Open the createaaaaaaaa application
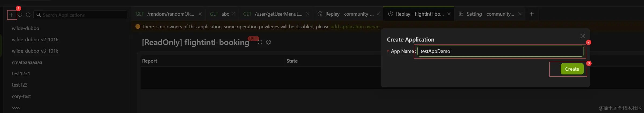This screenshot has width=644, height=113. tap(27, 62)
